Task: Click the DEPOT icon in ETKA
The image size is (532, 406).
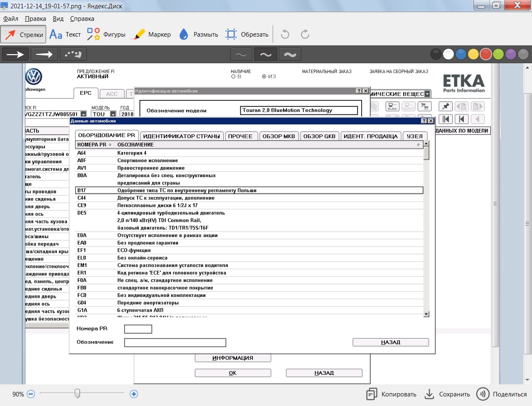Action: point(408,106)
